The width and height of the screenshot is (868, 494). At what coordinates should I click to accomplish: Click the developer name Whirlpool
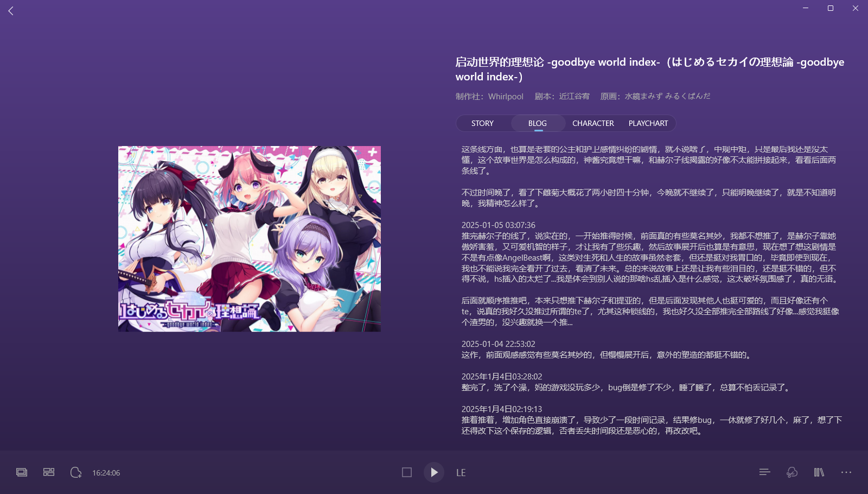(506, 96)
